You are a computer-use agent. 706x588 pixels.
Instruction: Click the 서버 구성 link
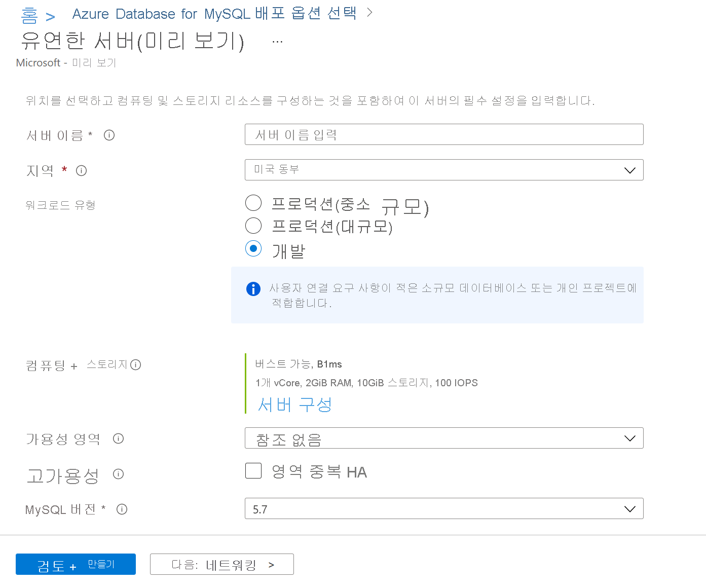[294, 405]
